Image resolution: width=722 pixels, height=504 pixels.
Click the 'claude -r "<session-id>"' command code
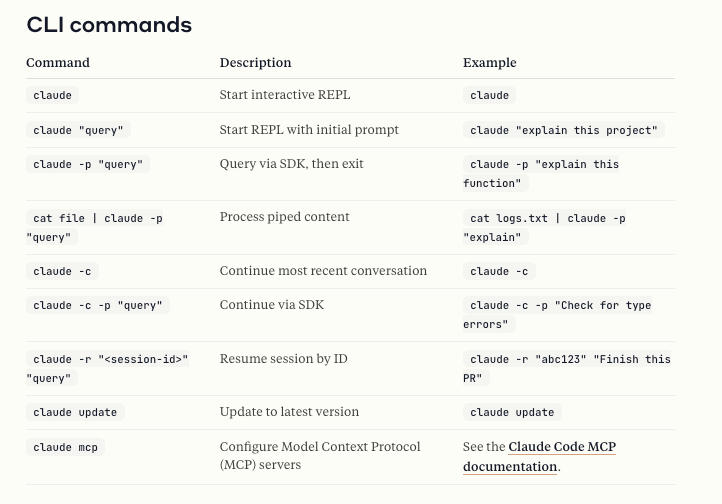pos(109,359)
